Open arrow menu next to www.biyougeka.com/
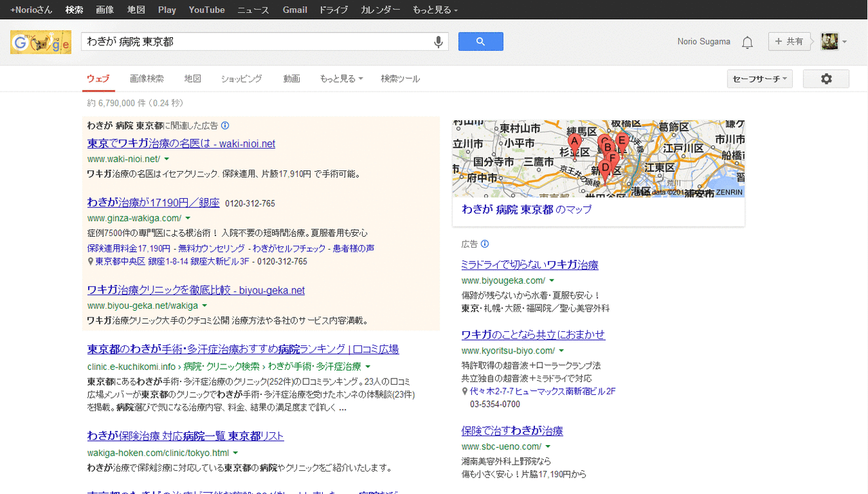 click(551, 280)
